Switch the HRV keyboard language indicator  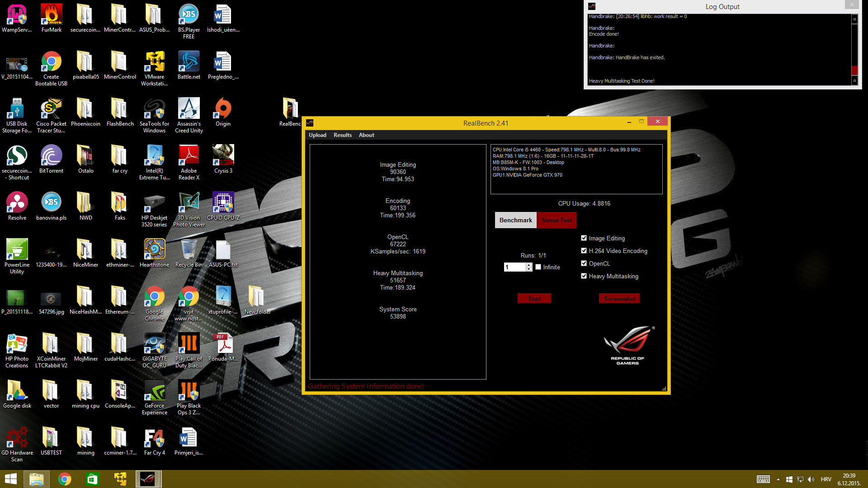coord(826,479)
